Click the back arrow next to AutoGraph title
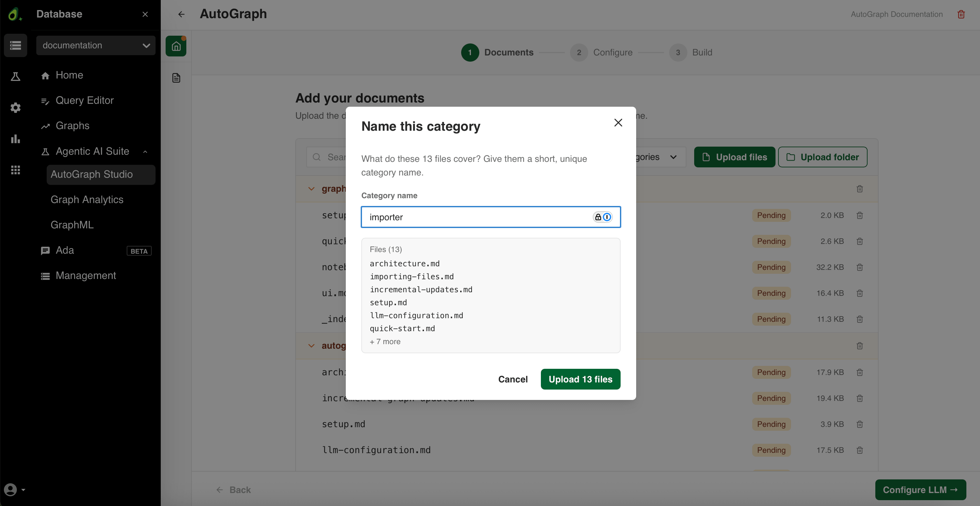 [181, 14]
